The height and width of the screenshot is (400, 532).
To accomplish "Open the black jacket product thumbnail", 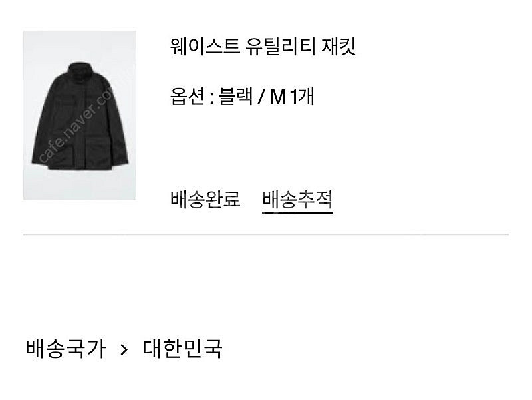I will [80, 115].
